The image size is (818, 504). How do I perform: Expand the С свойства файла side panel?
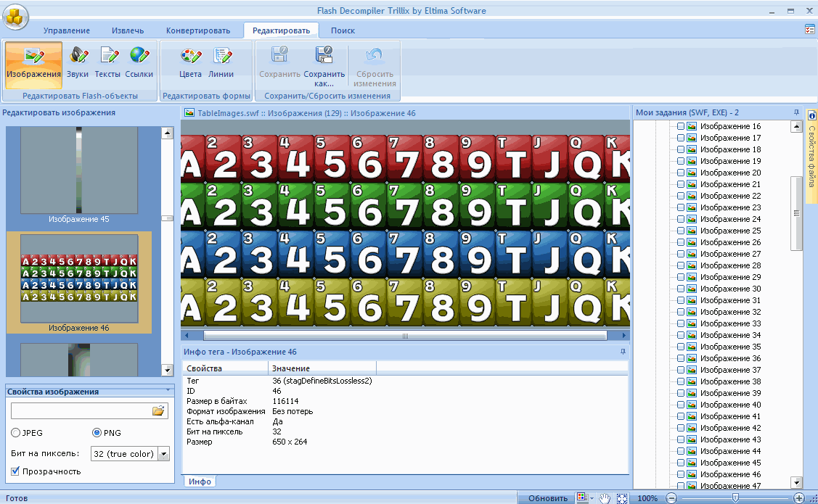point(811,145)
